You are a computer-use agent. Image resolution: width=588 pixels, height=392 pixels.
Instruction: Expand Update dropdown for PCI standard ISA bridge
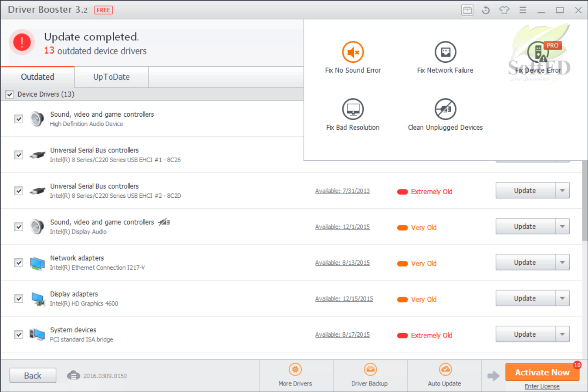point(563,334)
